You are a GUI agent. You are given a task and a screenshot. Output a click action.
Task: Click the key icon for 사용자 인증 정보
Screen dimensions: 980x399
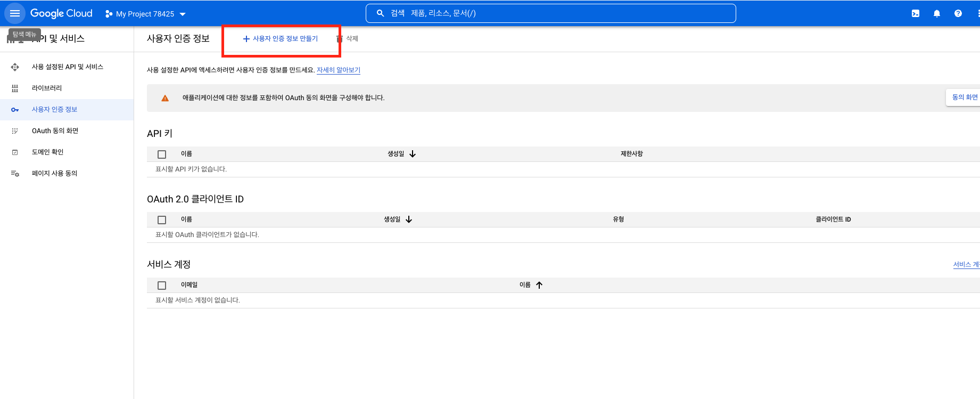tap(15, 110)
